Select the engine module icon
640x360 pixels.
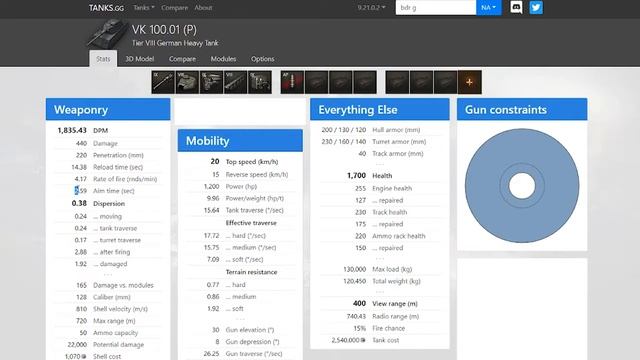point(211,82)
